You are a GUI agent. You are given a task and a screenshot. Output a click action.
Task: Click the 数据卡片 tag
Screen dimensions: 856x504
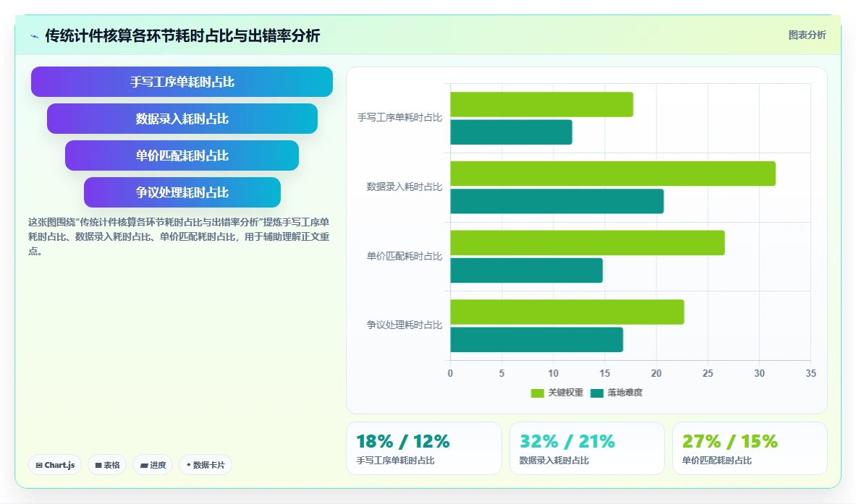(x=205, y=465)
